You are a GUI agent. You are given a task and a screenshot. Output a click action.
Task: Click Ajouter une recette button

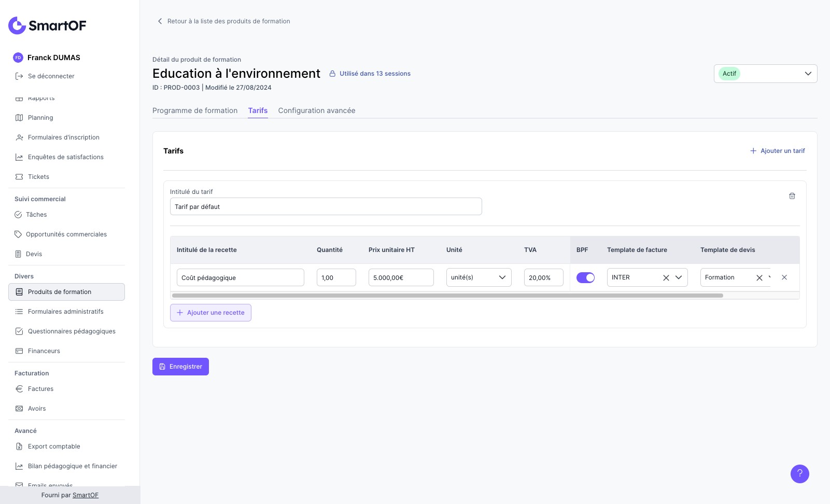coord(210,313)
